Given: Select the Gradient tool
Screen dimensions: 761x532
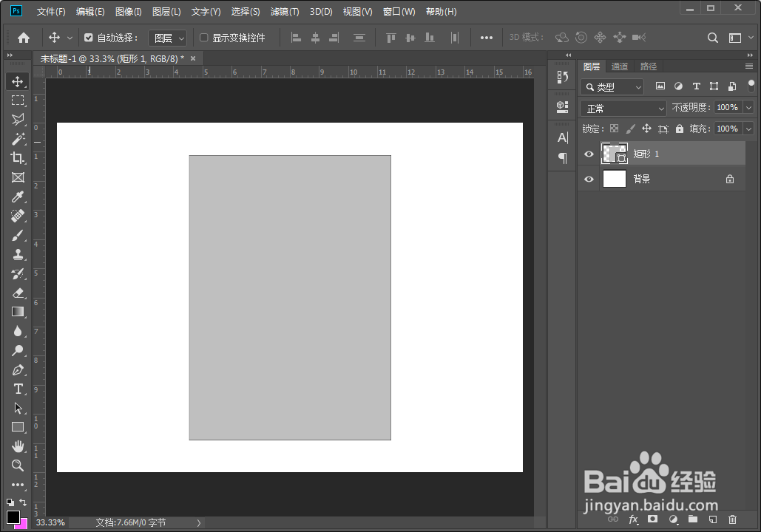Looking at the screenshot, I should tap(18, 312).
